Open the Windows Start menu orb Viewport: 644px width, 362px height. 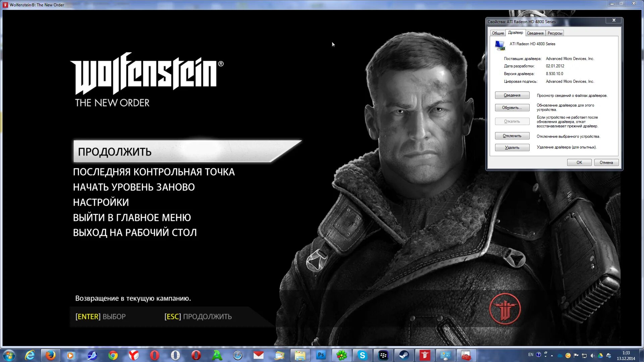pos(9,355)
